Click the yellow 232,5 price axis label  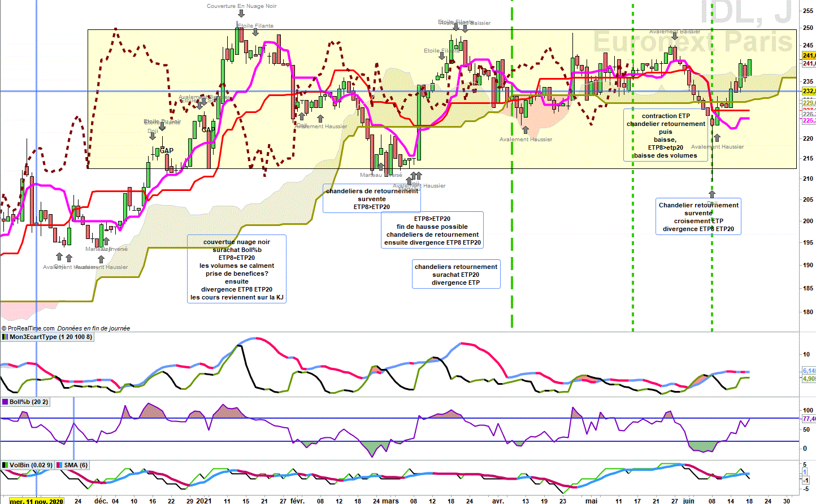(809, 91)
